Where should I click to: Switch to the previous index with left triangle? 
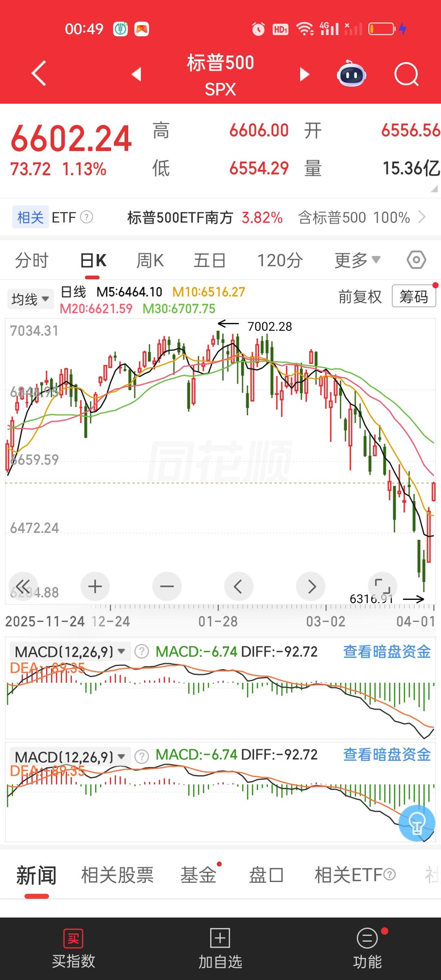(136, 74)
